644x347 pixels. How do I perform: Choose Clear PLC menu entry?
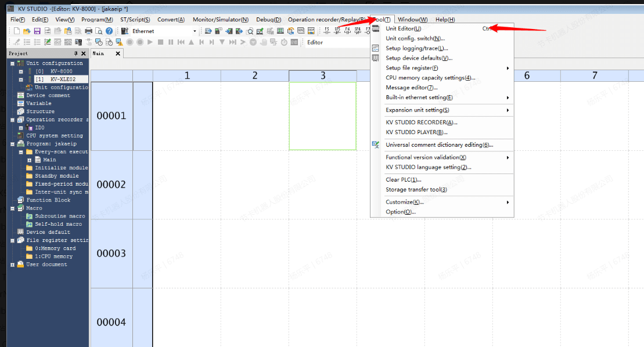click(x=403, y=180)
